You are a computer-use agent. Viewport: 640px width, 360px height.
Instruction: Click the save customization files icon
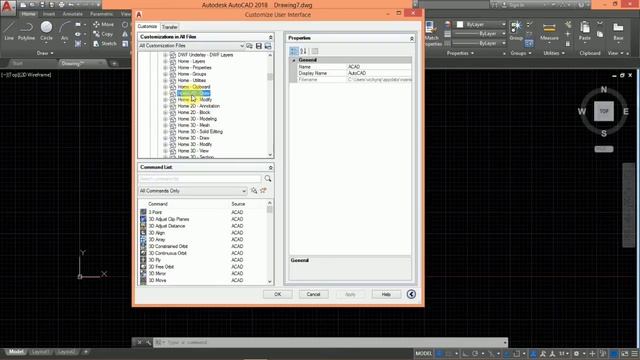(x=259, y=46)
